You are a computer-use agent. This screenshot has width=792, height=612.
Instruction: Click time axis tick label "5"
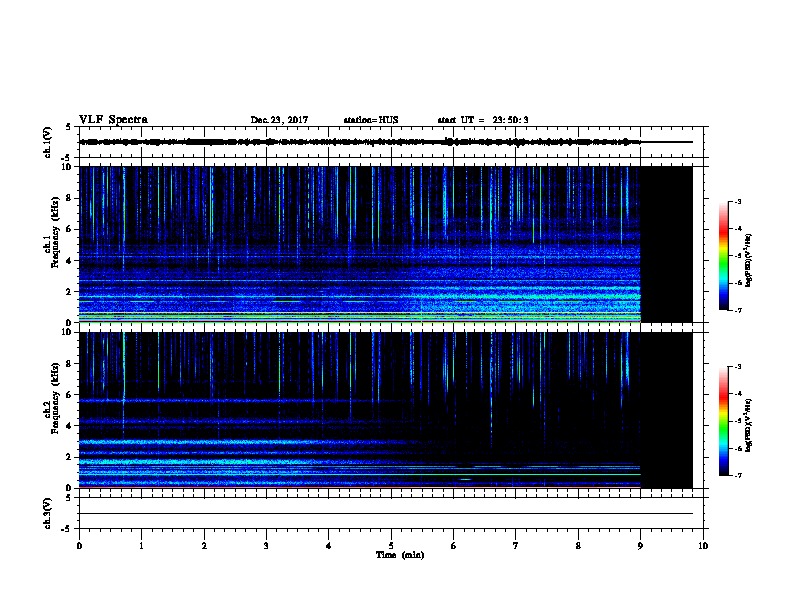[391, 546]
